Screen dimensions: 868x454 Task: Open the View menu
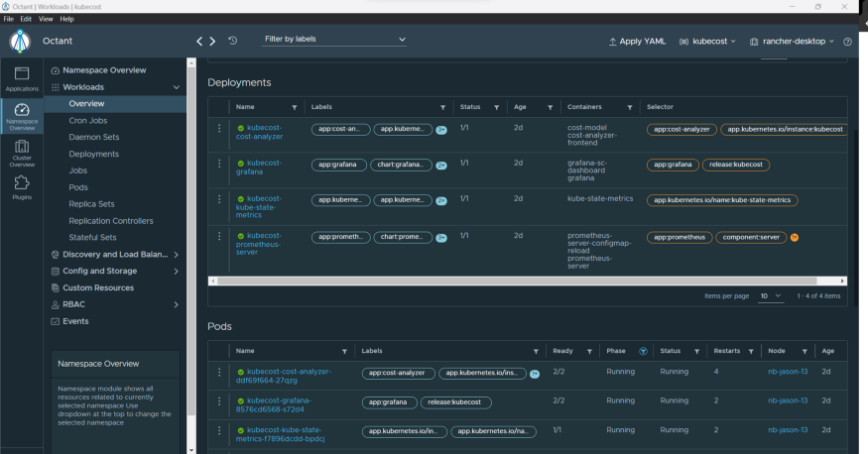click(46, 19)
